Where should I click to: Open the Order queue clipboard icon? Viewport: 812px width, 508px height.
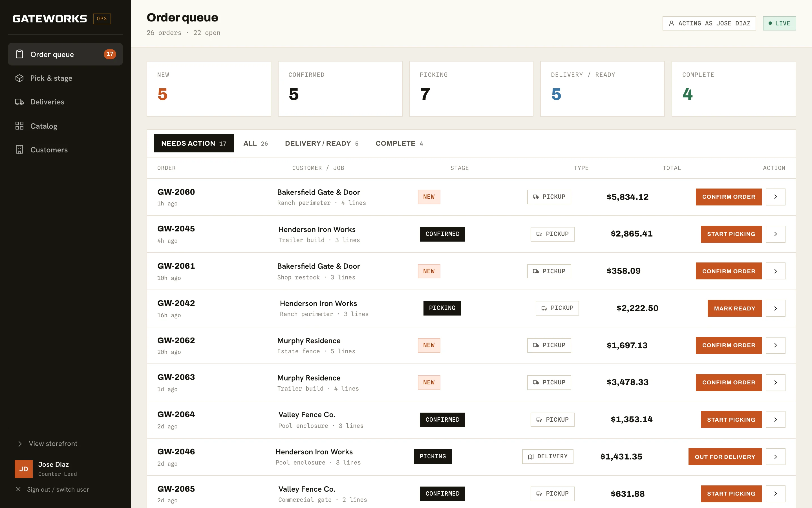[19, 54]
